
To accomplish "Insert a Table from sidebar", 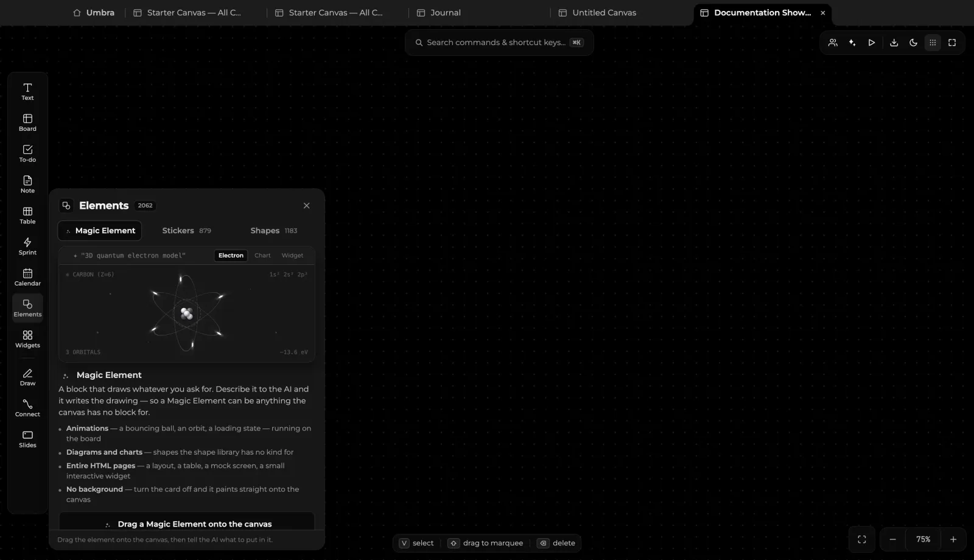I will (x=27, y=215).
